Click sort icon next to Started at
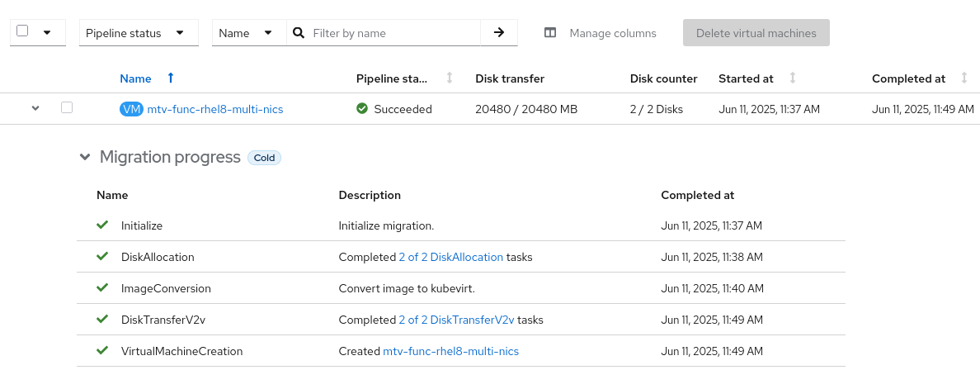The image size is (980, 370). point(793,78)
